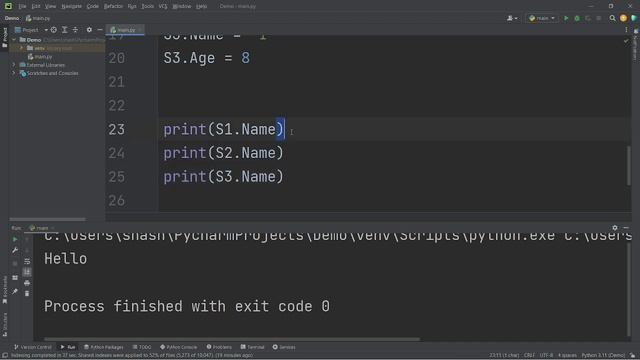Expand External Libraries node
640x360 pixels.
14,65
